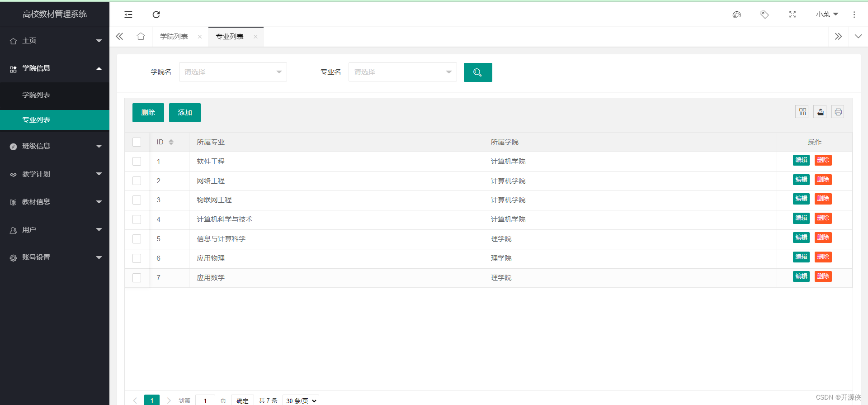Click the green 删除 toolbar button

click(148, 113)
